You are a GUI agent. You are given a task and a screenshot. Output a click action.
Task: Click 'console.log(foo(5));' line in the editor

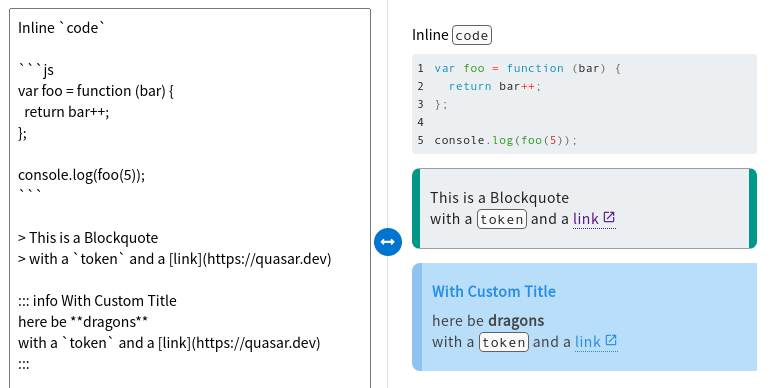click(x=82, y=175)
